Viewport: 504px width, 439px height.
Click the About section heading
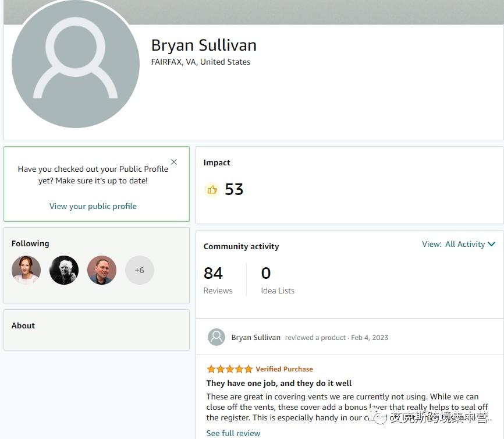tap(23, 325)
